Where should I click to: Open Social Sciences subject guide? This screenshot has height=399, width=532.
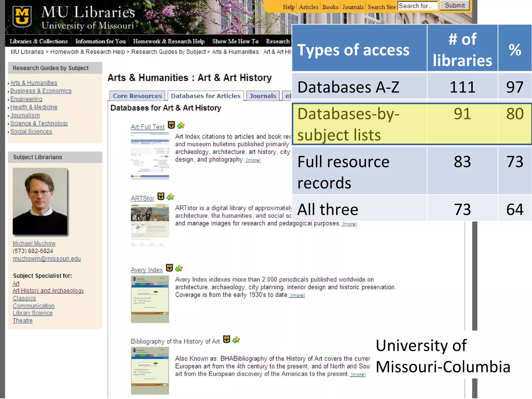tap(31, 131)
